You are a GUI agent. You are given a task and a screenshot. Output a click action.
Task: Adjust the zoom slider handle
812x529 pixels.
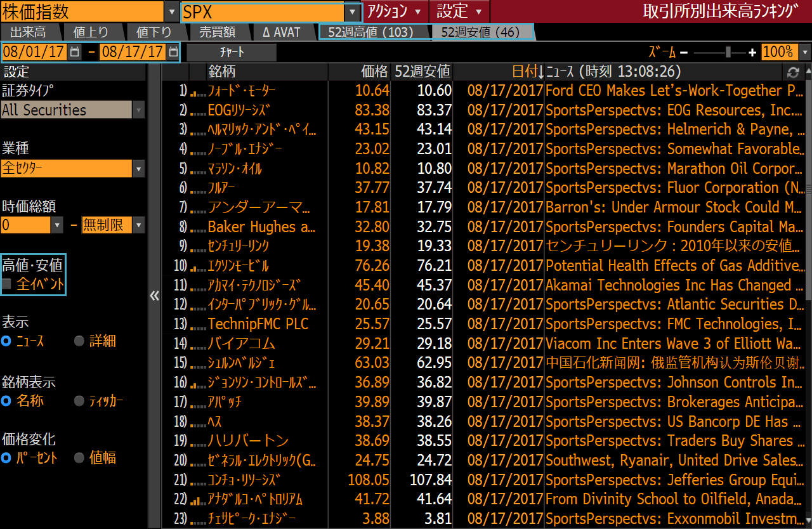[x=729, y=52]
